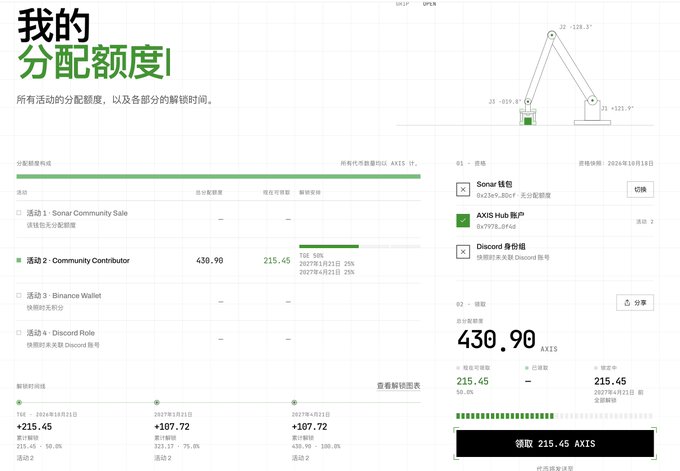Viewport: 680px width, 471px height.
Task: Click the 解锁安排 column header
Action: [310, 192]
